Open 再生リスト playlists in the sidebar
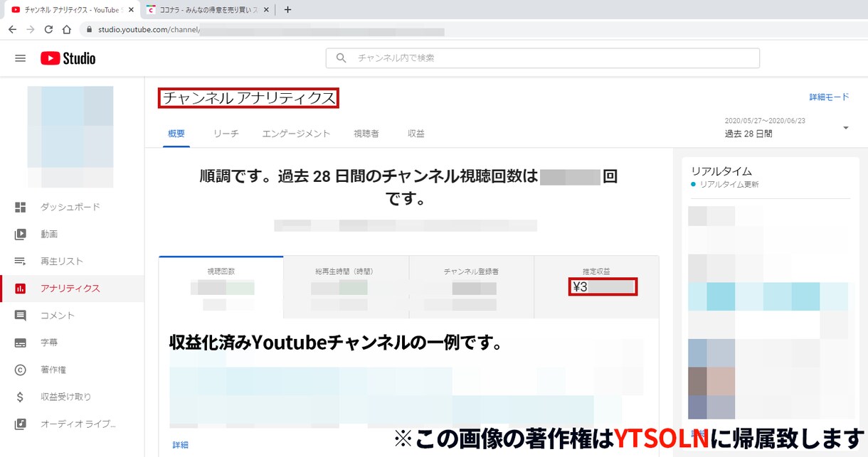Viewport: 868px width, 457px height. click(71, 261)
